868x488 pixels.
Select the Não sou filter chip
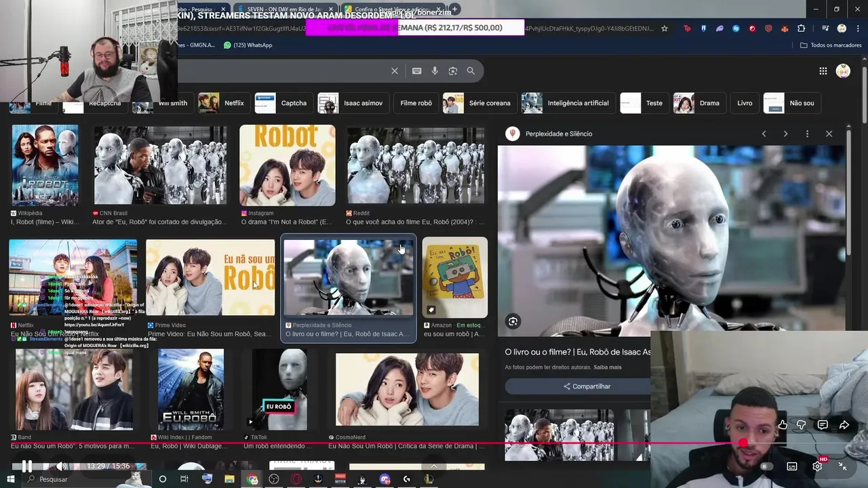pos(791,103)
